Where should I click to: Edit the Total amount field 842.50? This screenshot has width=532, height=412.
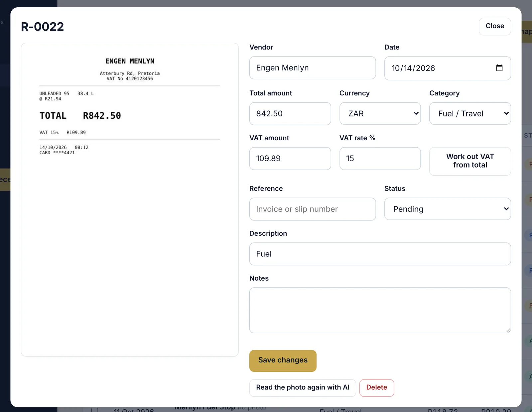coord(290,114)
